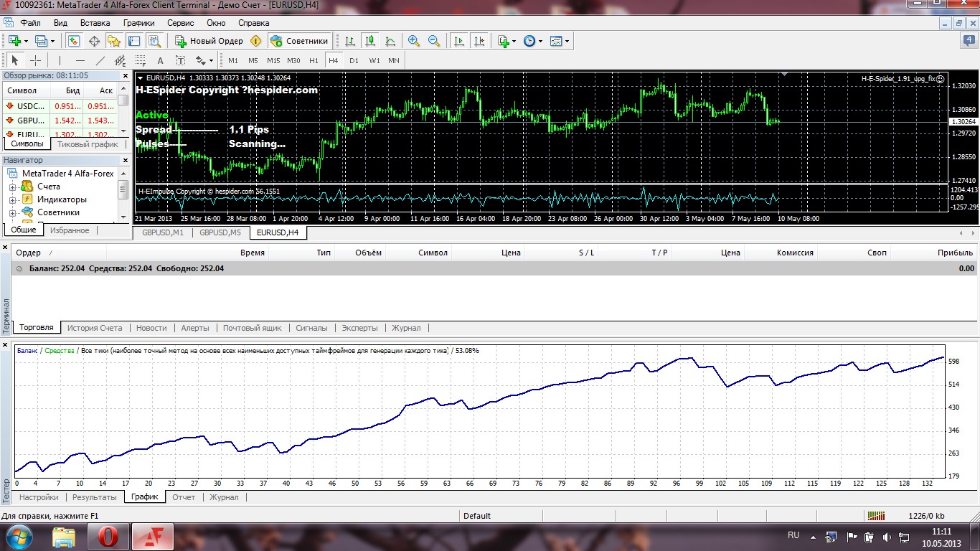Switch timeframe to H1
980x551 pixels.
pos(314,60)
